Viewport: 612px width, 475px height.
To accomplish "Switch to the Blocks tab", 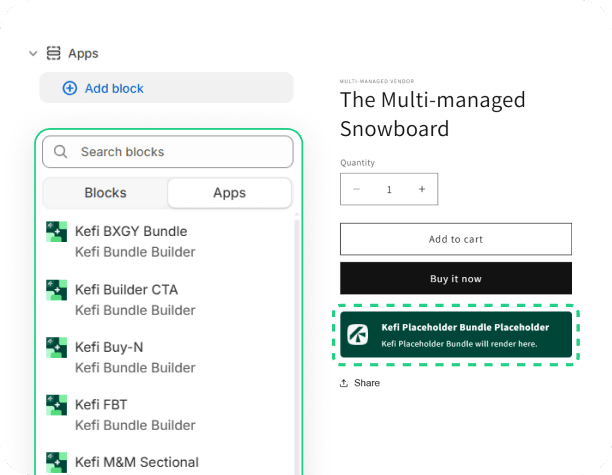I will point(105,193).
